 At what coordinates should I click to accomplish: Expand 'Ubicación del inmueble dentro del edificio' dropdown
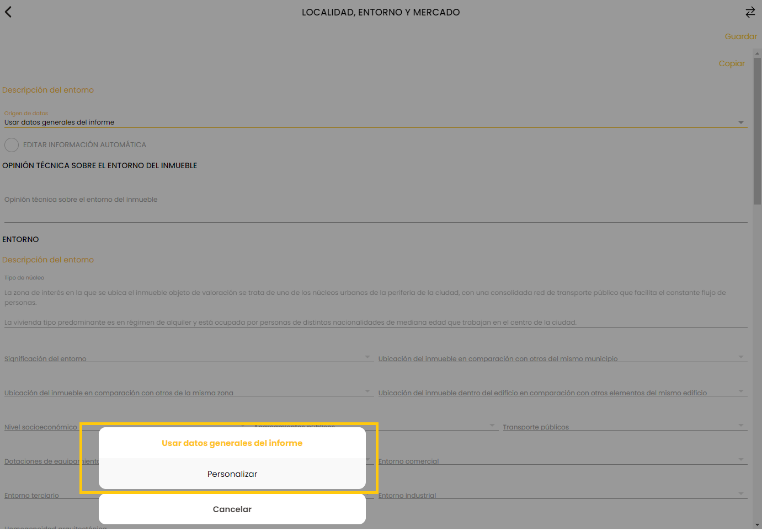[x=563, y=393]
